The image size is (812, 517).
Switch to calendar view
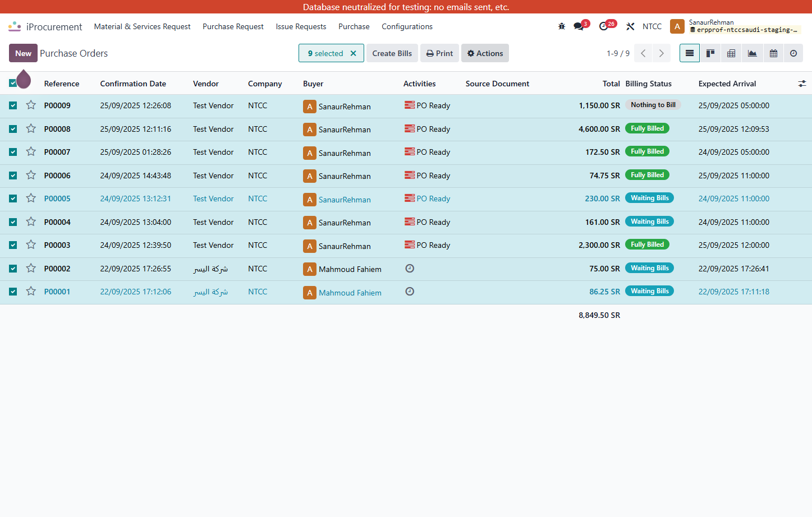click(x=773, y=53)
